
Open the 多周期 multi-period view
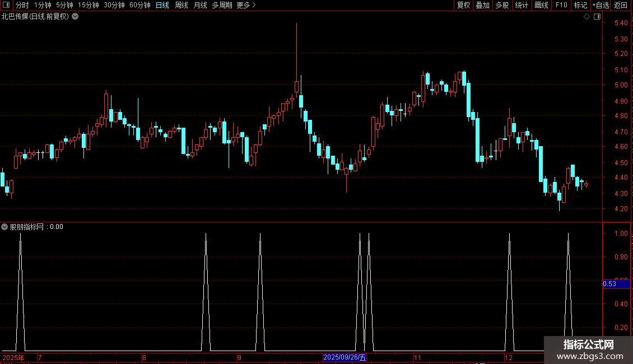(222, 5)
